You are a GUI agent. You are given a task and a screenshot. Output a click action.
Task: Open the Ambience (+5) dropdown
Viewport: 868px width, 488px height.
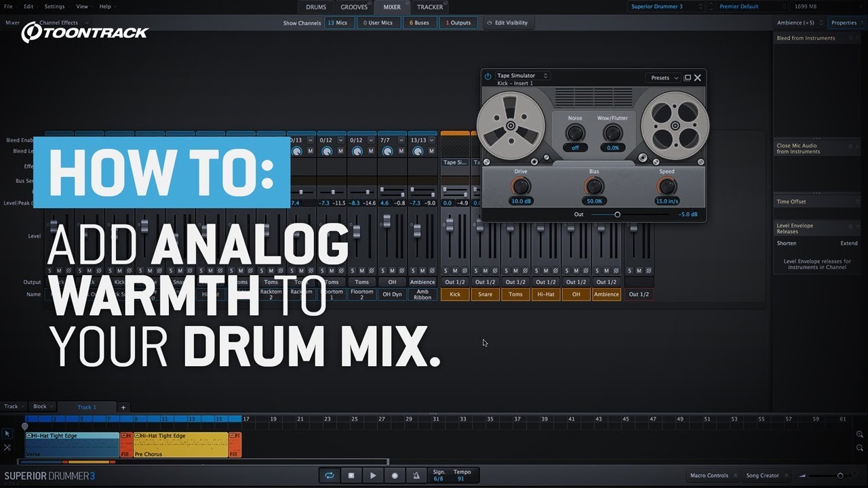(x=800, y=23)
